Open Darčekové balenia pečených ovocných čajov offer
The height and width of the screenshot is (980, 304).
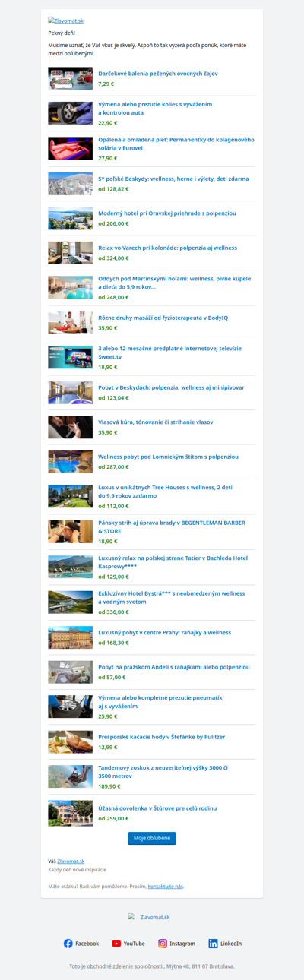coord(158,74)
